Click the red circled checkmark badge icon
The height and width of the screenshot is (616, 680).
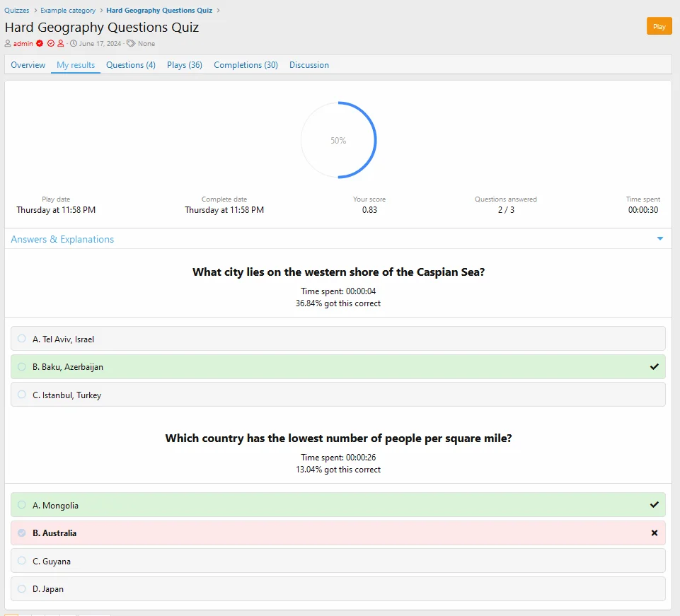pyautogui.click(x=50, y=44)
